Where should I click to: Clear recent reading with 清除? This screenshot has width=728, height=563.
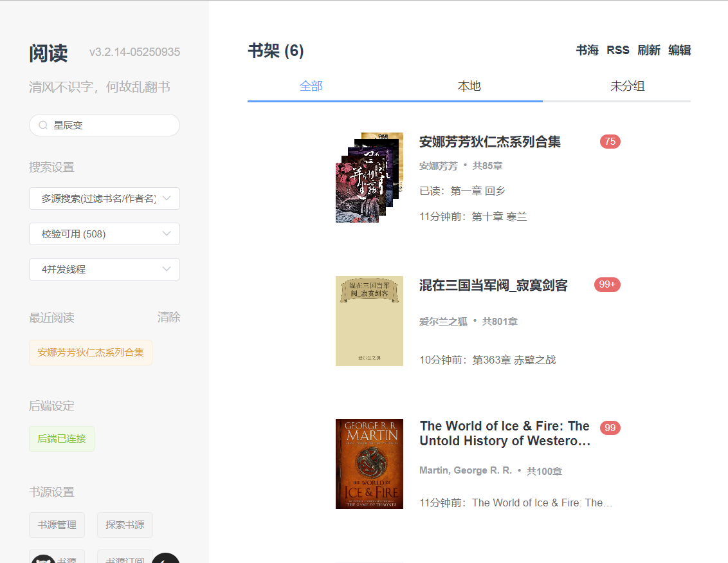pos(168,317)
